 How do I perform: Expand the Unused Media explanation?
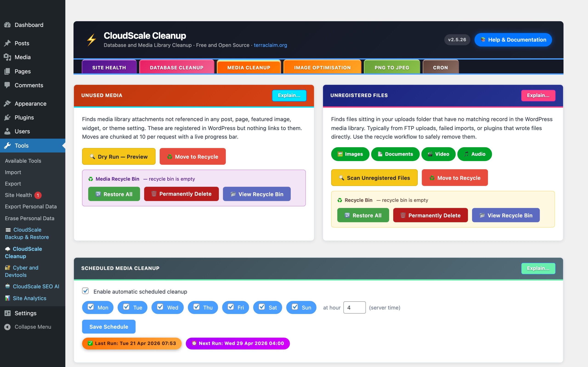[x=289, y=95]
